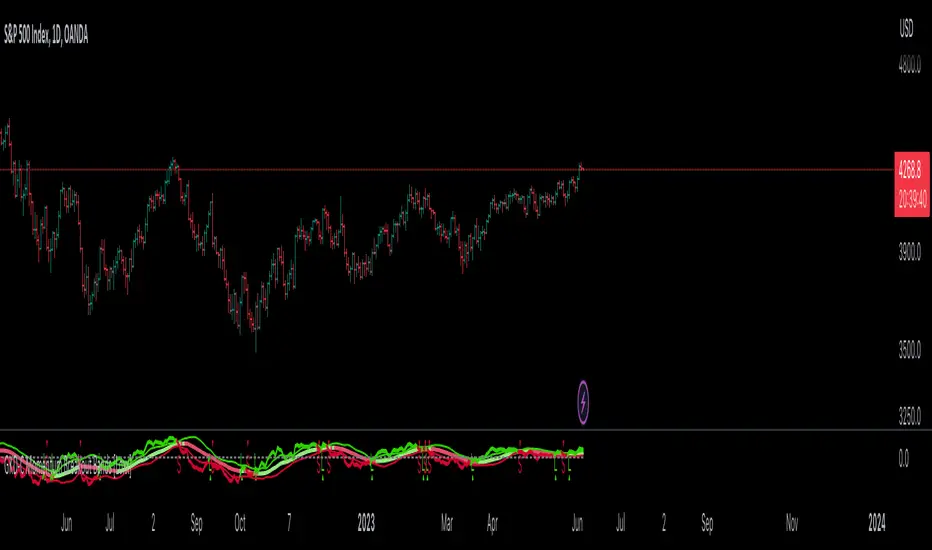Select the GKD-C Momentum Breakout Bands indicator label

coord(67,467)
